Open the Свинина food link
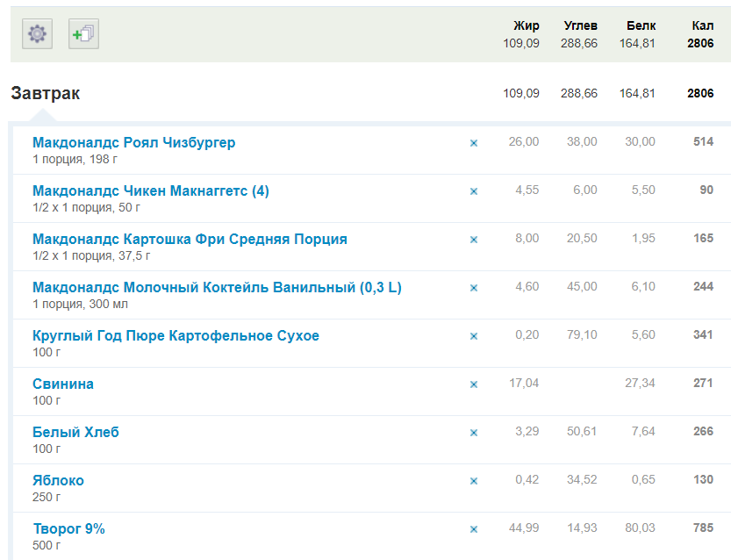Screen dimensions: 731x560 63,384
